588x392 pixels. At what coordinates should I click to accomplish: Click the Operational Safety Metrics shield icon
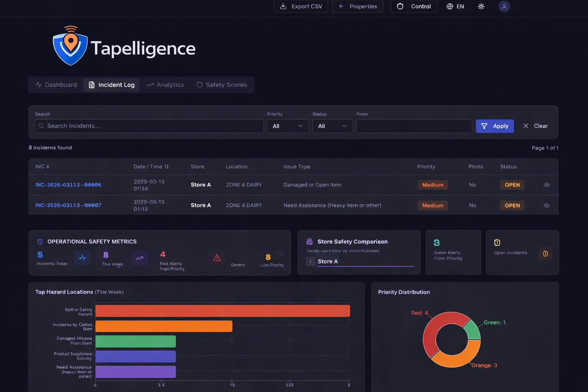40,242
